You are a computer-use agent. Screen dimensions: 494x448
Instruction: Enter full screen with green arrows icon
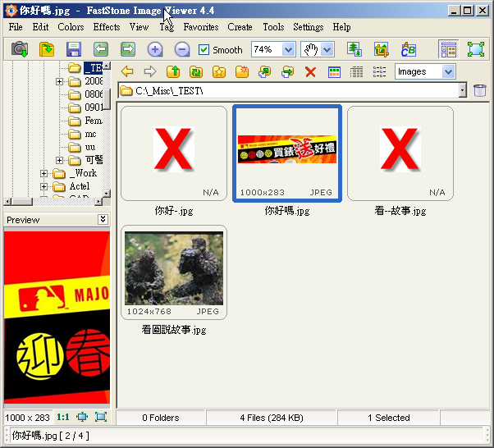coord(476,49)
